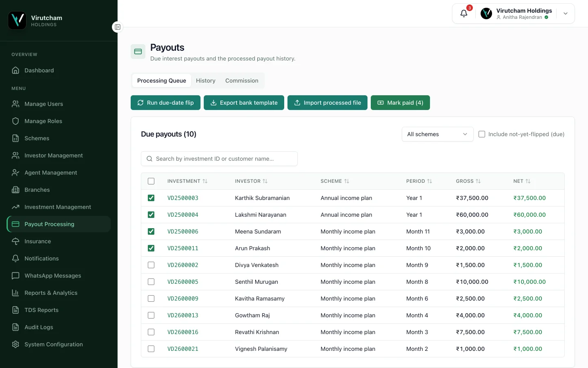Sort the table by the Gross column
Viewport: 588px width, 368px height.
468,181
